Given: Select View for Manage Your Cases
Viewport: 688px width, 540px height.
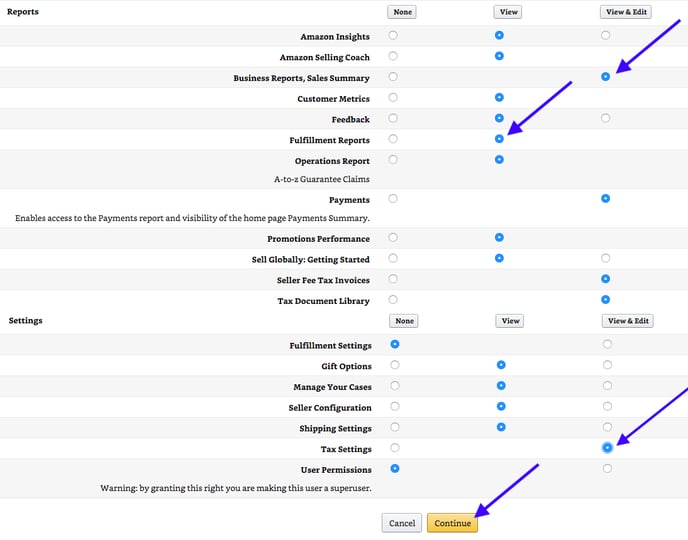Looking at the screenshot, I should (501, 386).
